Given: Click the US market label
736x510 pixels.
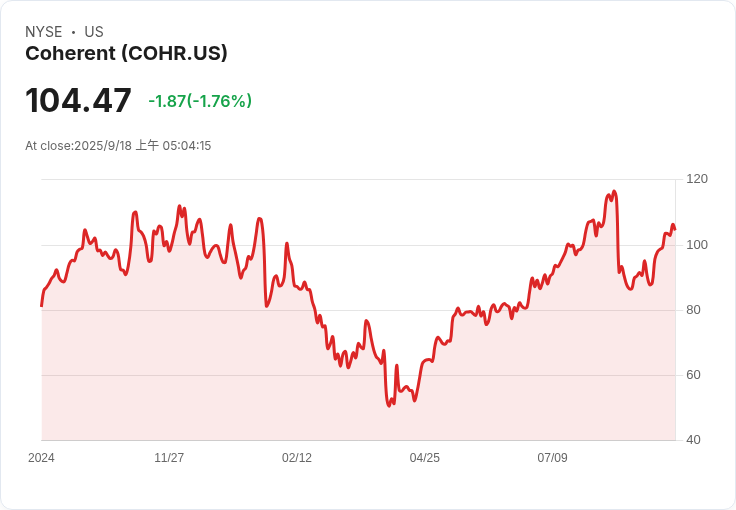Looking at the screenshot, I should pos(94,32).
